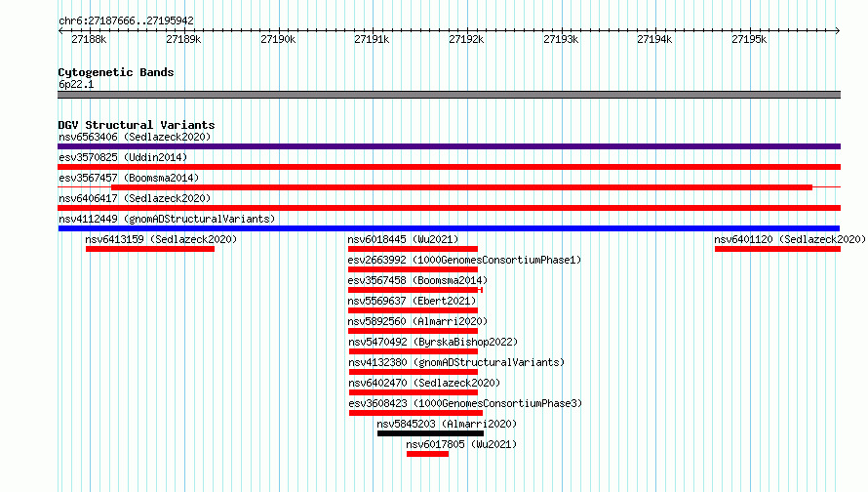Click the right arrowhead of the ruler
This screenshot has height=492, width=868.
coord(838,30)
